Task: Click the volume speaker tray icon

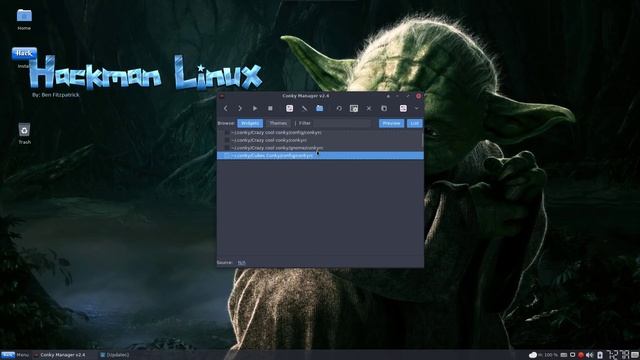Action: [590, 355]
